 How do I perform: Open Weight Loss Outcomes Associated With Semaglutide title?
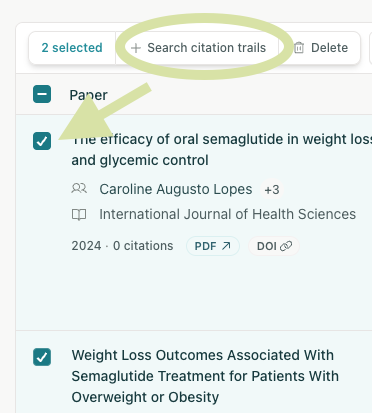pyautogui.click(x=205, y=376)
